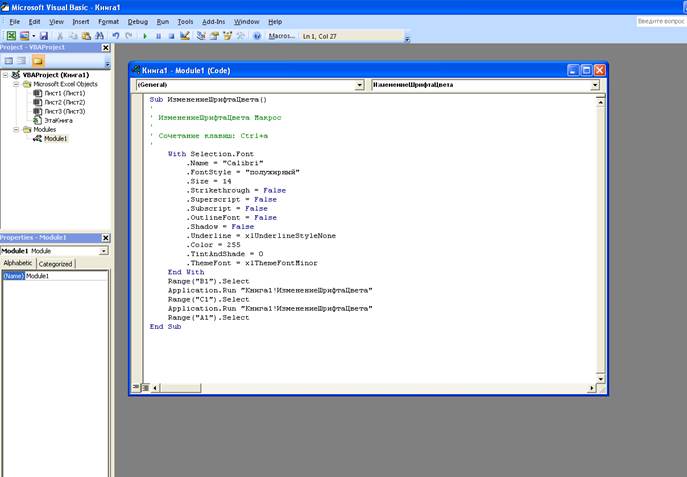The height and width of the screenshot is (477, 687).
Task: Open the ИзменениеШрифтаЦвета procedure dropdown
Action: point(595,85)
